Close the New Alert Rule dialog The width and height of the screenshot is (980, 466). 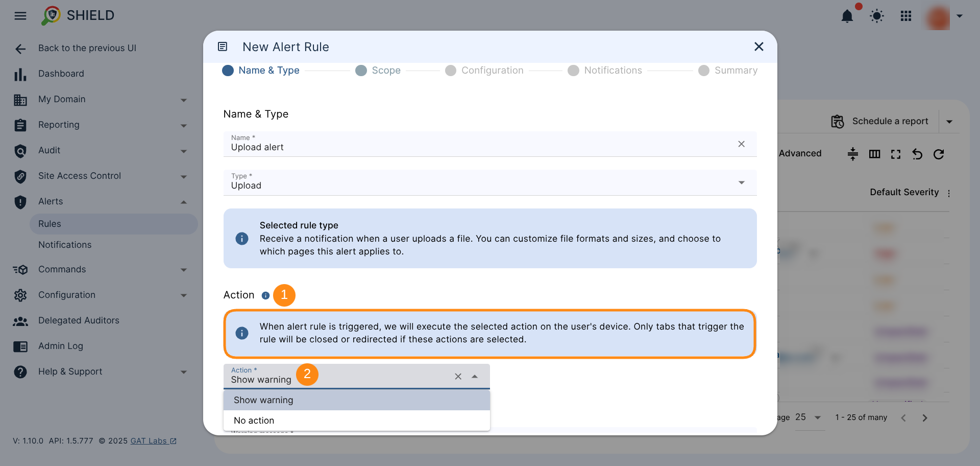click(x=759, y=46)
